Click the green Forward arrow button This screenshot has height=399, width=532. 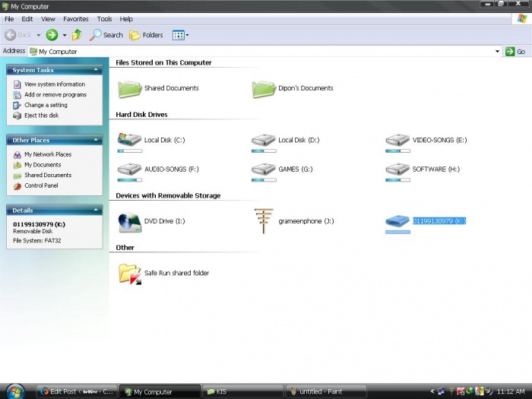tap(52, 35)
